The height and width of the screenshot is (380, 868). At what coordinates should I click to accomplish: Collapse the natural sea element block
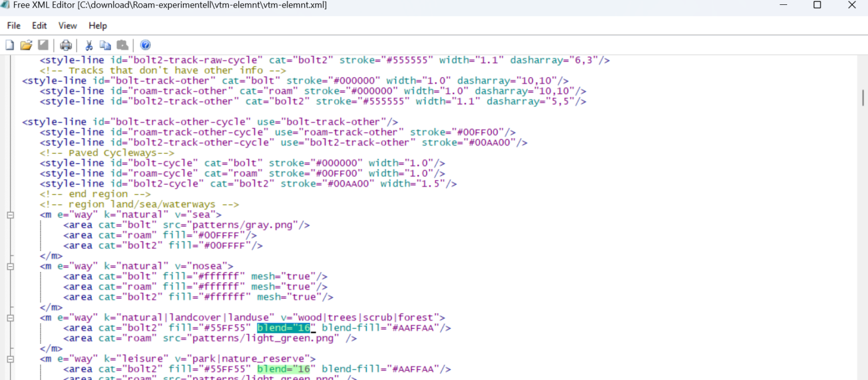(10, 215)
